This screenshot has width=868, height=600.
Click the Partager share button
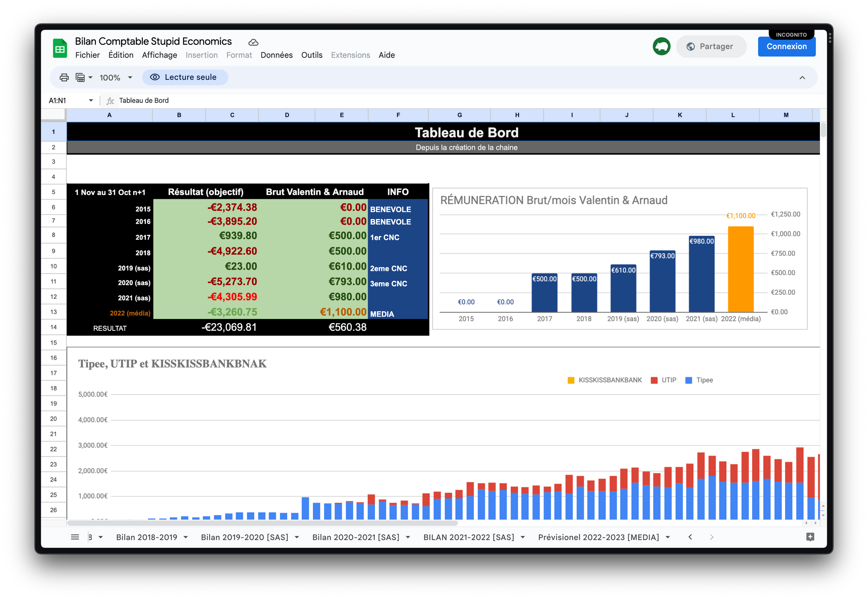(711, 46)
